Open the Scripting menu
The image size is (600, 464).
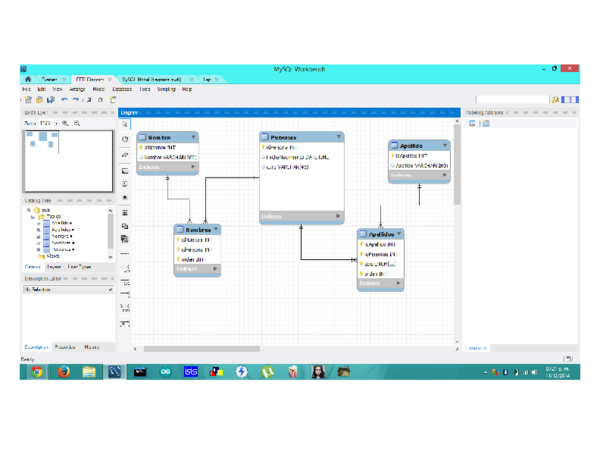tap(166, 89)
